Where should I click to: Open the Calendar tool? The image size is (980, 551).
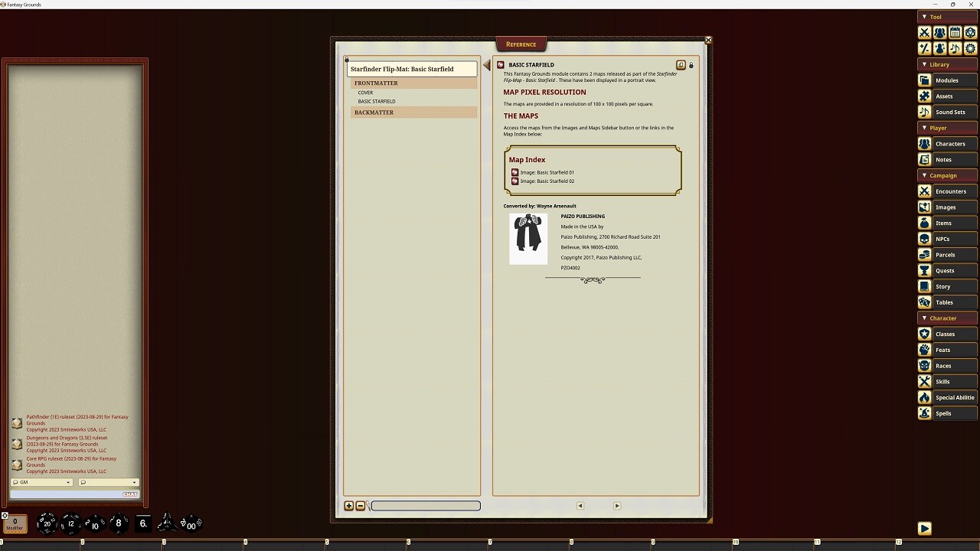[955, 32]
